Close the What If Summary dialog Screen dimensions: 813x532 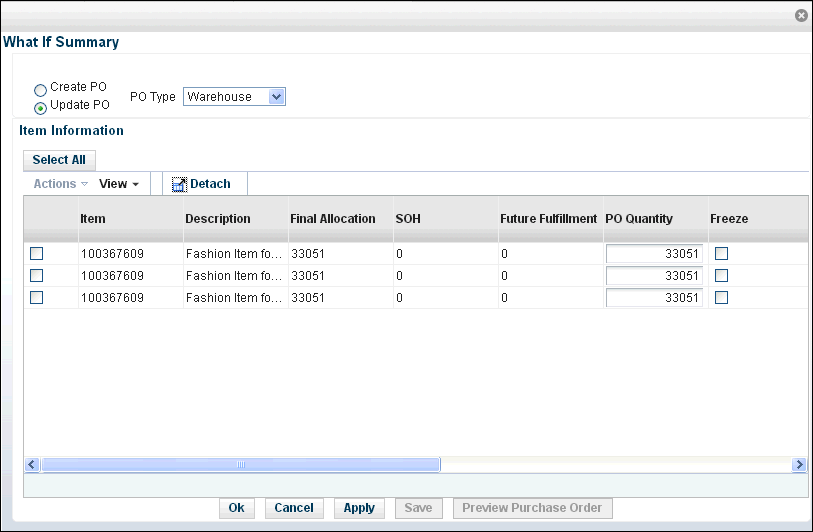(x=801, y=16)
